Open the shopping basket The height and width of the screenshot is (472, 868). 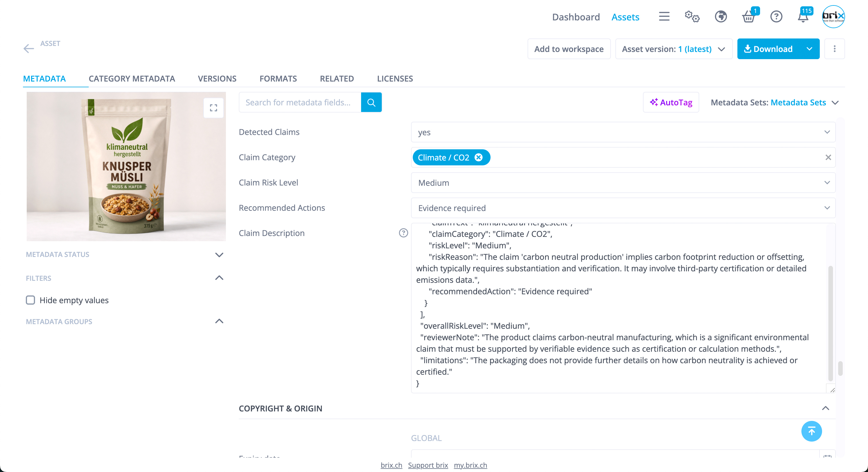coord(749,17)
